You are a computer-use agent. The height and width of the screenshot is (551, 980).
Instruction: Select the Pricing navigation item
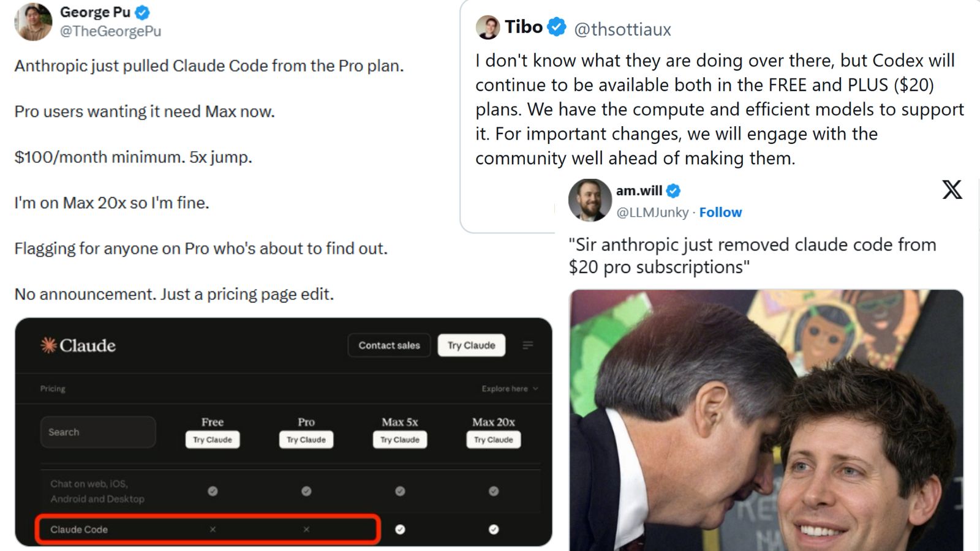click(x=53, y=388)
